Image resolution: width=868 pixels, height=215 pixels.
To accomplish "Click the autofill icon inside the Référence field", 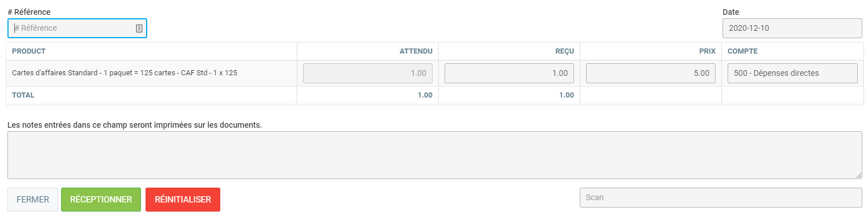I will point(139,29).
